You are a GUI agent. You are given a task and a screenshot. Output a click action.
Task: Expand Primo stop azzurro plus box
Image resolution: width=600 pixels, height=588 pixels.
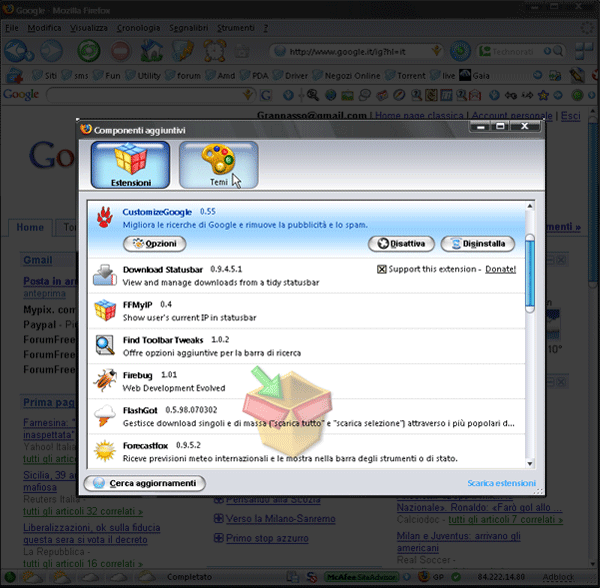[x=218, y=538]
